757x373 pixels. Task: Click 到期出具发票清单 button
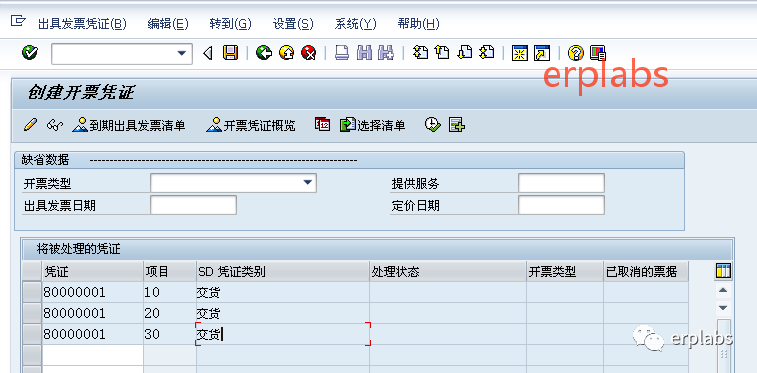click(x=129, y=125)
